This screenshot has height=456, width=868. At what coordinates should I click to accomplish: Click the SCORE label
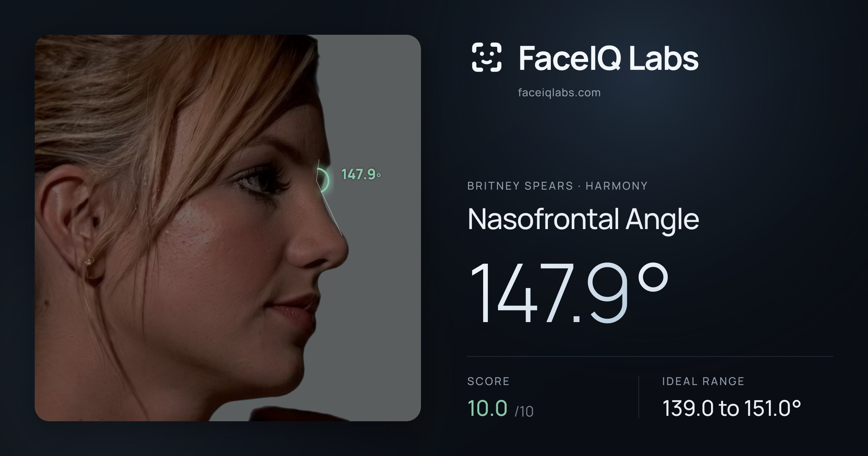coord(488,381)
